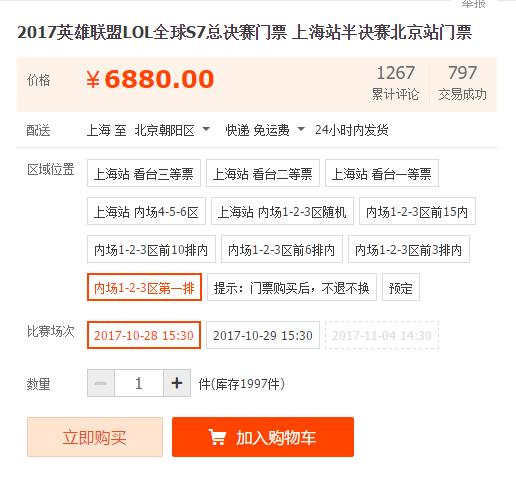The width and height of the screenshot is (516, 482).
Task: Click the shopping cart icon
Action: [x=217, y=437]
